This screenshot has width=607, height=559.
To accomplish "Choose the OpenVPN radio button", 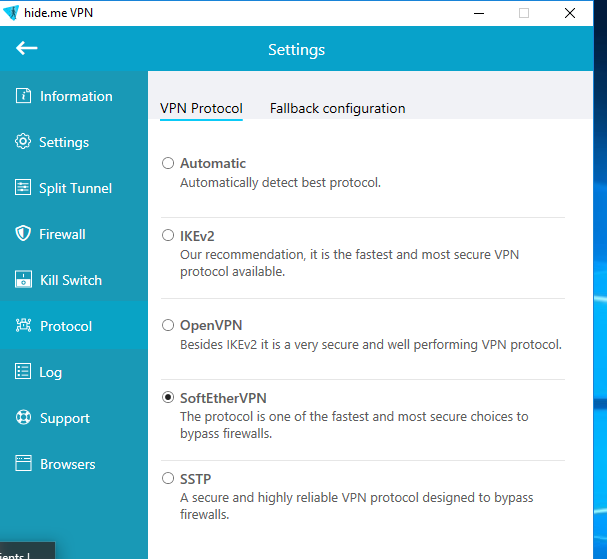I will [168, 325].
